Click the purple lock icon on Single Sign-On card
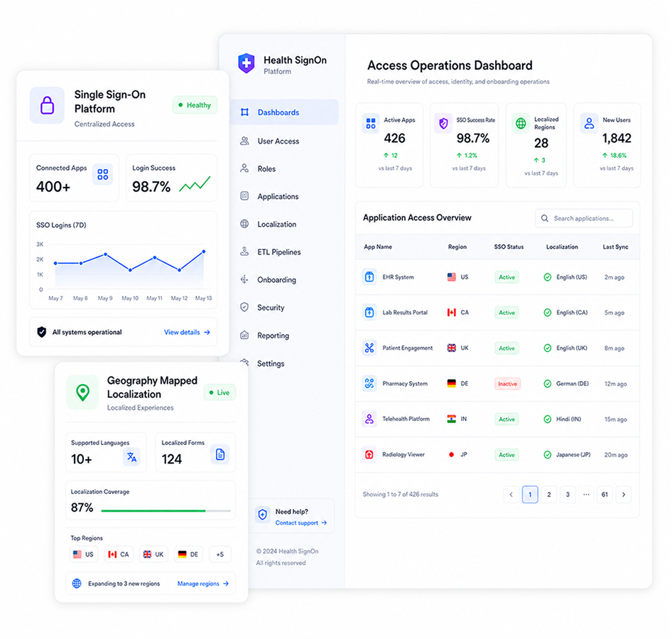 tap(47, 105)
